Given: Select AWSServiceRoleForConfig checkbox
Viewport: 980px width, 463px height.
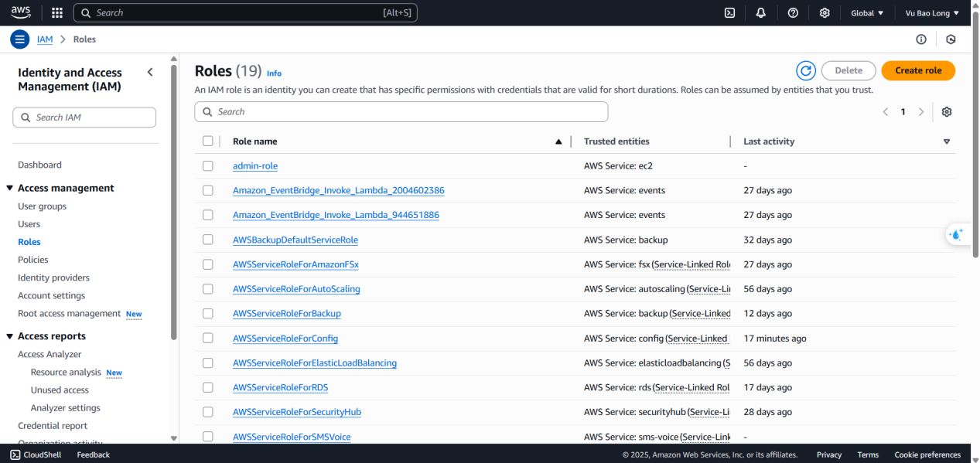Looking at the screenshot, I should pos(207,338).
